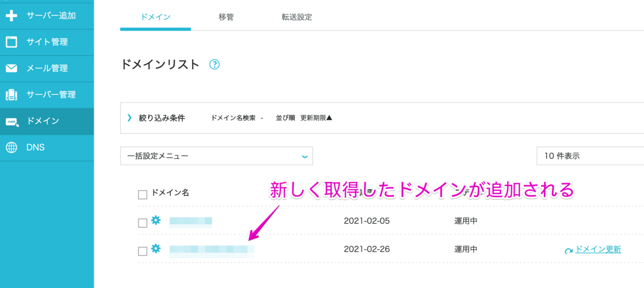
Task: Open サーバー追加 in the sidebar
Action: coord(47,16)
